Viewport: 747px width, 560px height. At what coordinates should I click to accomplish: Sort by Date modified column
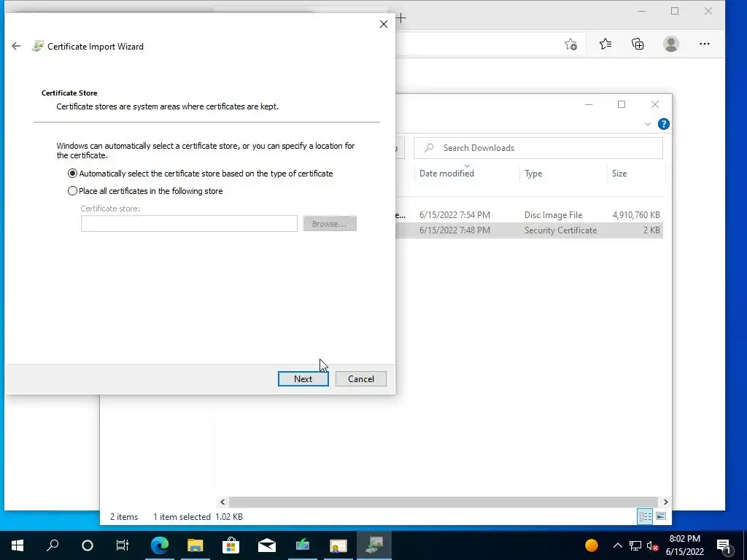coord(446,174)
